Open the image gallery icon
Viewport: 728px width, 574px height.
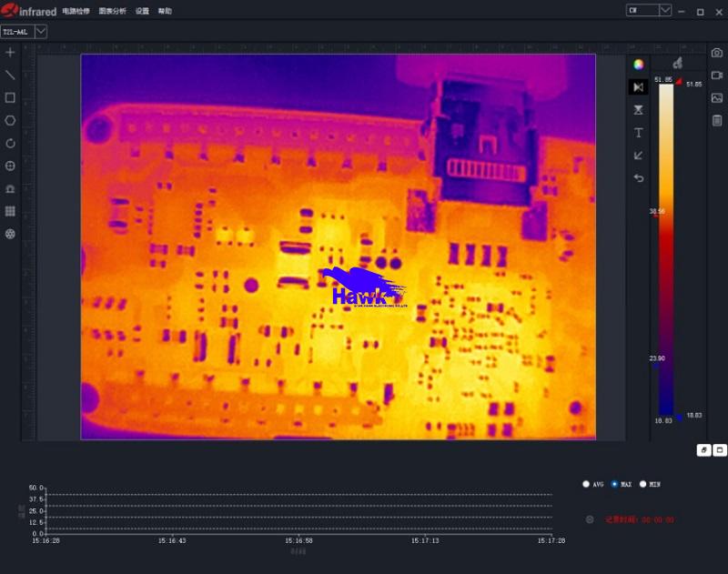717,98
